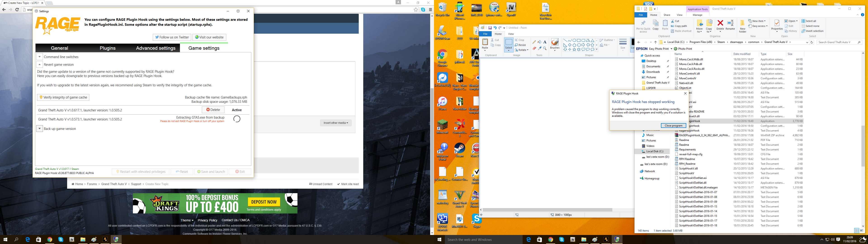Click Verify integrity of game cache
The width and height of the screenshot is (868, 244).
[x=63, y=97]
